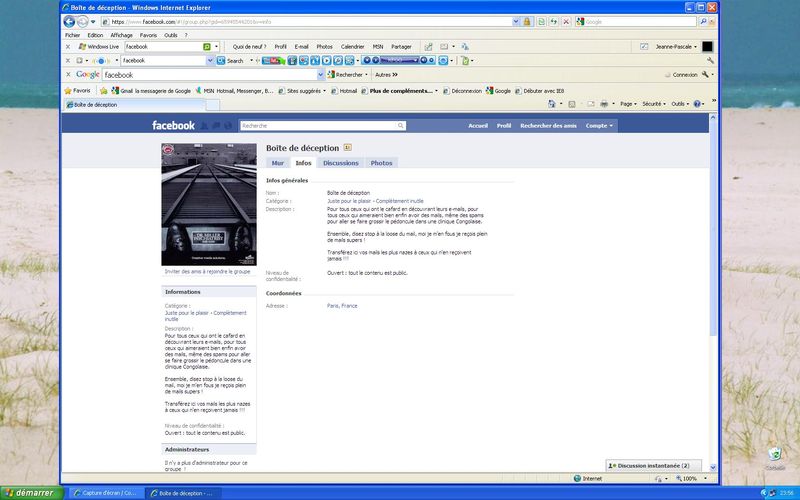Open the Discussion instantanée chat bar
This screenshot has width=800, height=500.
[653, 465]
